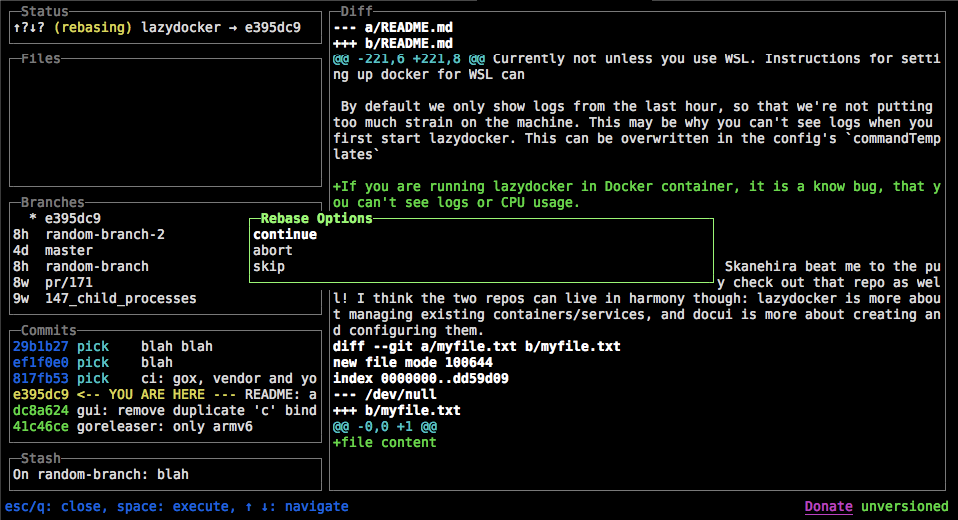The image size is (958, 520).
Task: Pick skip in the Rebase Options menu
Action: click(481, 266)
